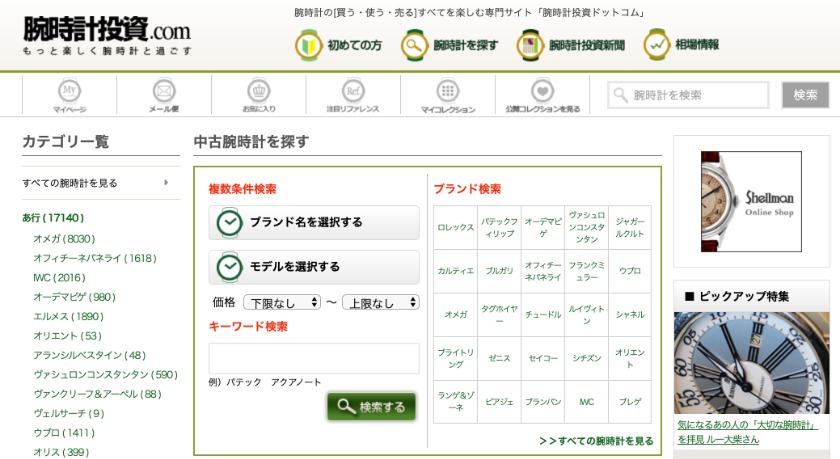Click the magnifier icon in the search box
The width and height of the screenshot is (840, 459).
pyautogui.click(x=620, y=95)
